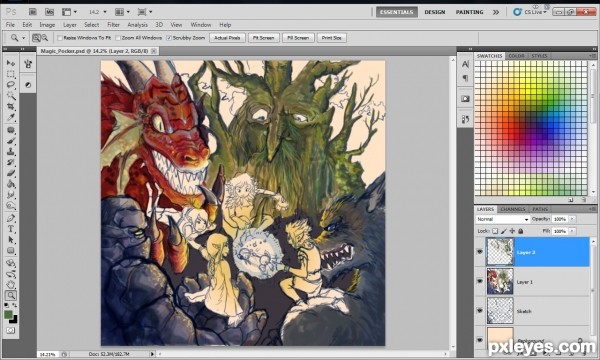Select the Paint Bucket tool
Image resolution: width=600 pixels, height=360 pixels.
(x=11, y=184)
